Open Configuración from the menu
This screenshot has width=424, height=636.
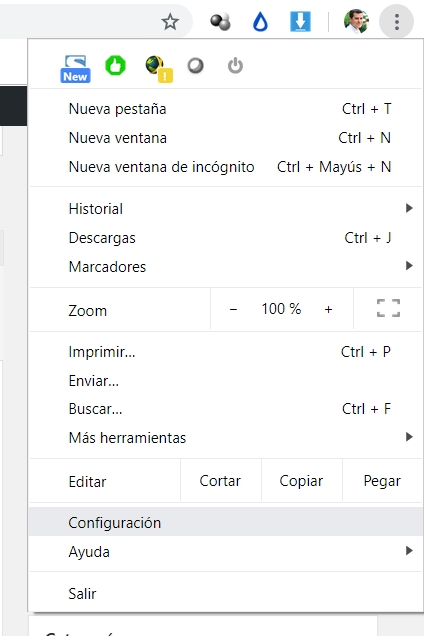tap(226, 522)
